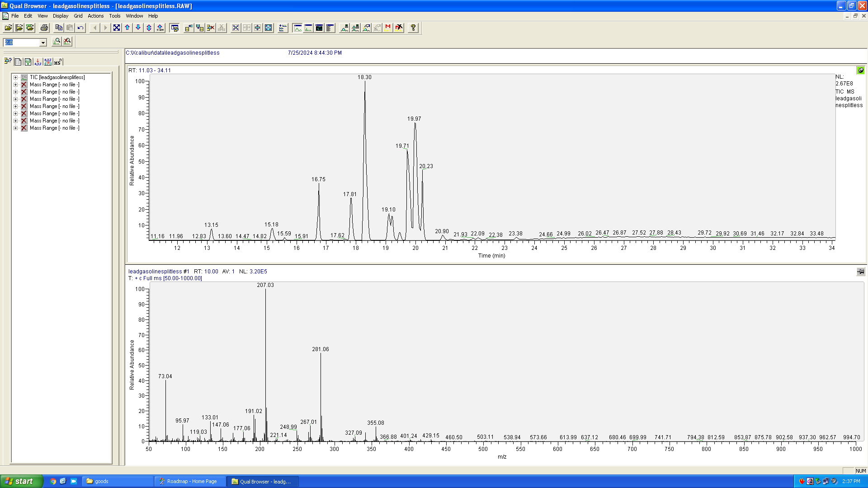Image resolution: width=868 pixels, height=488 pixels.
Task: Click the 18.30 peak label in chromatogram
Action: [x=364, y=77]
